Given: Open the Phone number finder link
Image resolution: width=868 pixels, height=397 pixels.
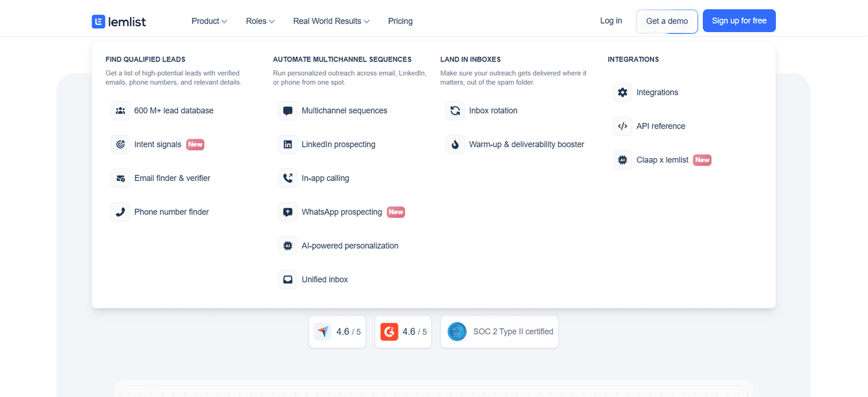Looking at the screenshot, I should tap(172, 212).
